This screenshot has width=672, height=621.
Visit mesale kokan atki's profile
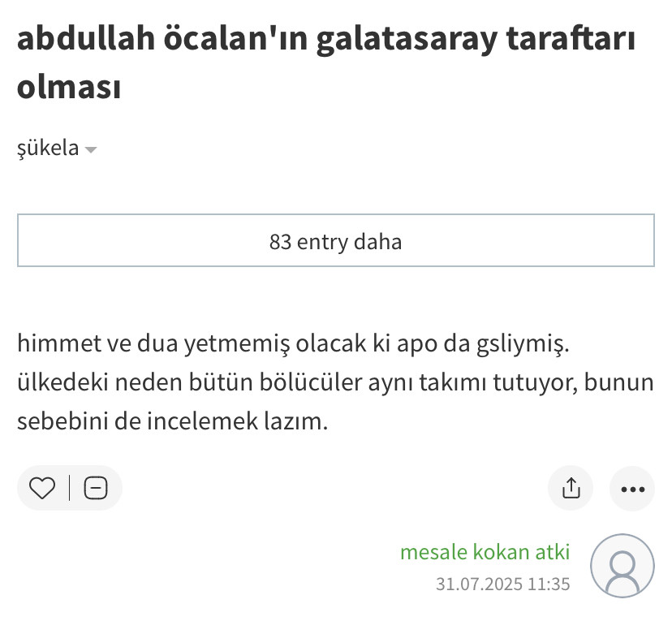pos(485,553)
